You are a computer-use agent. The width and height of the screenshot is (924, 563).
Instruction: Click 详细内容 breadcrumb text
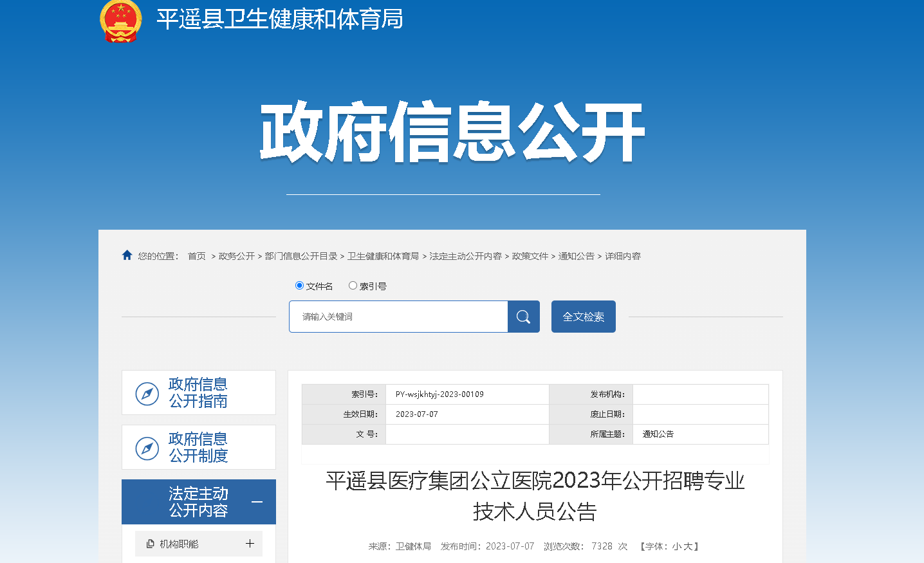point(623,256)
